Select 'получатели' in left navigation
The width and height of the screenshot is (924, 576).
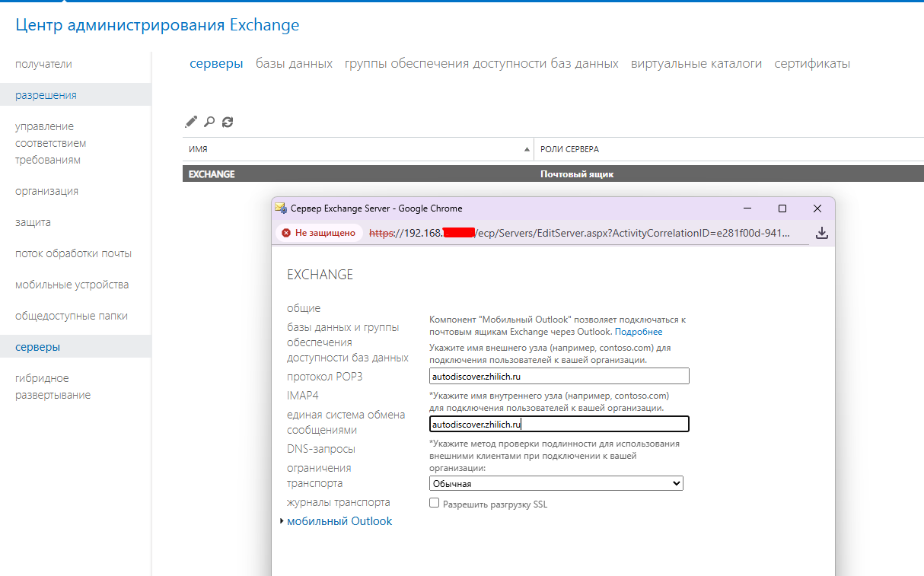click(44, 64)
